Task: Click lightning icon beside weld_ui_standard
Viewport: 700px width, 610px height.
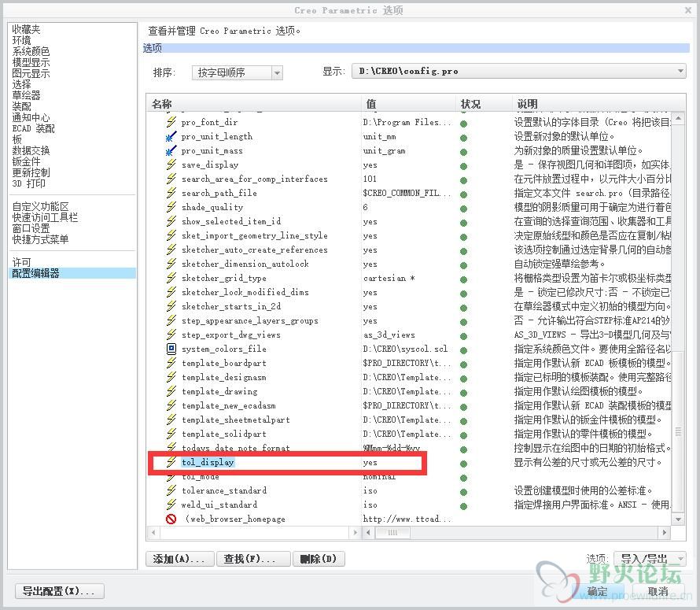Action: [x=171, y=505]
